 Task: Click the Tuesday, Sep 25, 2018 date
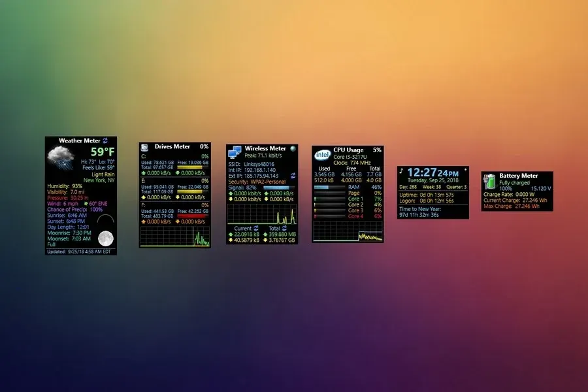click(433, 180)
